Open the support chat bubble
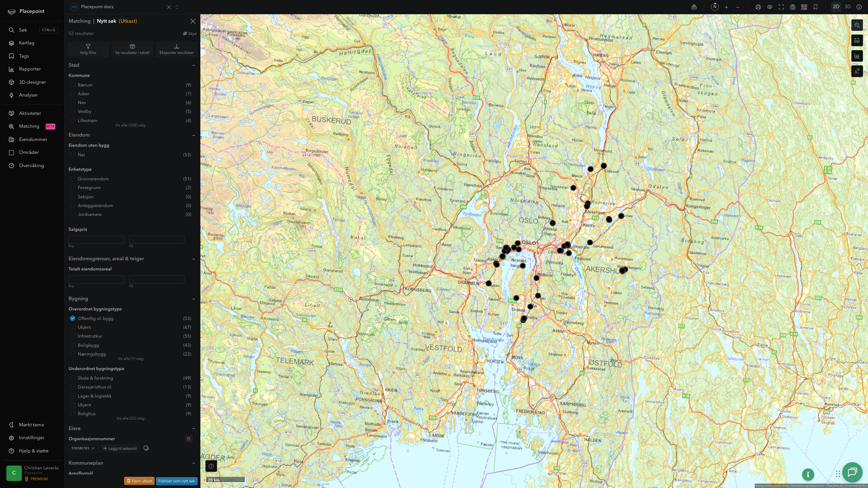 [852, 472]
